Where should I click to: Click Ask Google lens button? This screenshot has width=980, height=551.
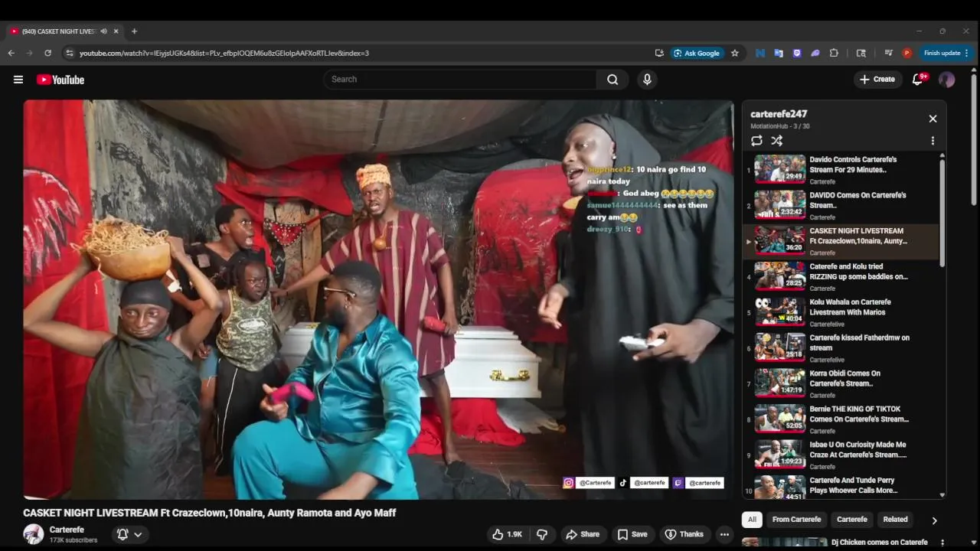[x=697, y=53]
